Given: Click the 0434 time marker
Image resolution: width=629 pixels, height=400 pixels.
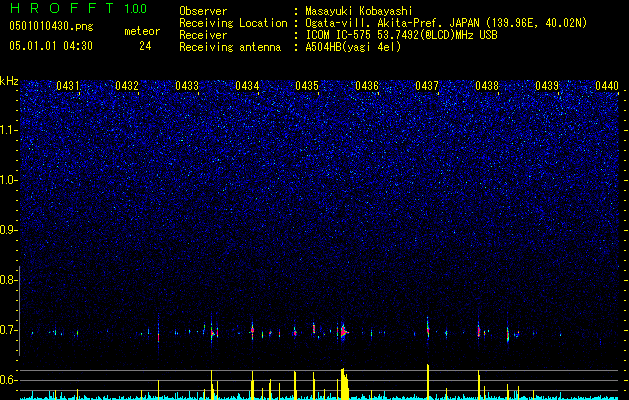Looking at the screenshot, I should (247, 86).
